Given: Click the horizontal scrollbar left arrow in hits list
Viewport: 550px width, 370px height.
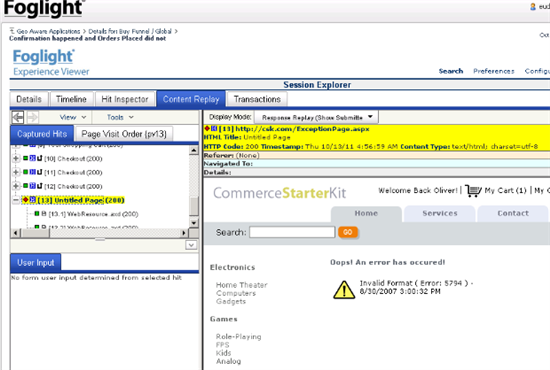Looking at the screenshot, I should (x=15, y=233).
